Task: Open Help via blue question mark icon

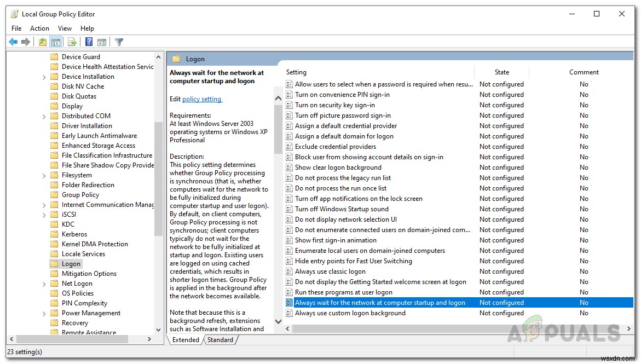Action: (x=89, y=42)
